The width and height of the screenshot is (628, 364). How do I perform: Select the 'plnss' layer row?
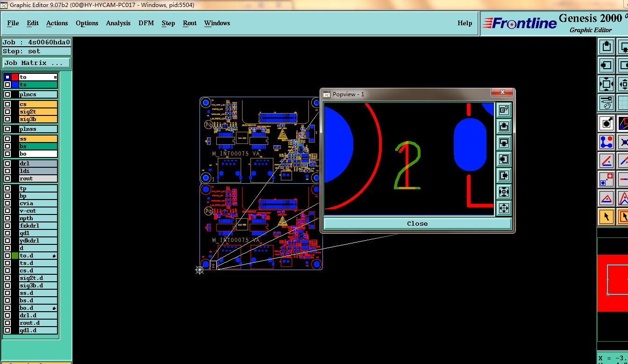pos(38,129)
